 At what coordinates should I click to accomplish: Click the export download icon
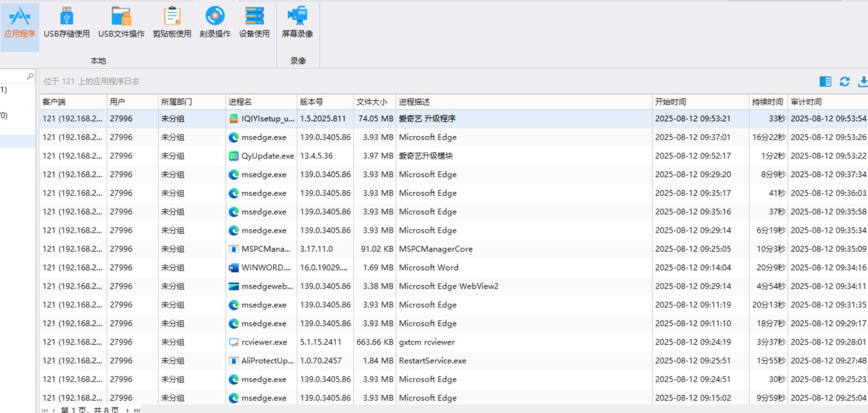(862, 81)
